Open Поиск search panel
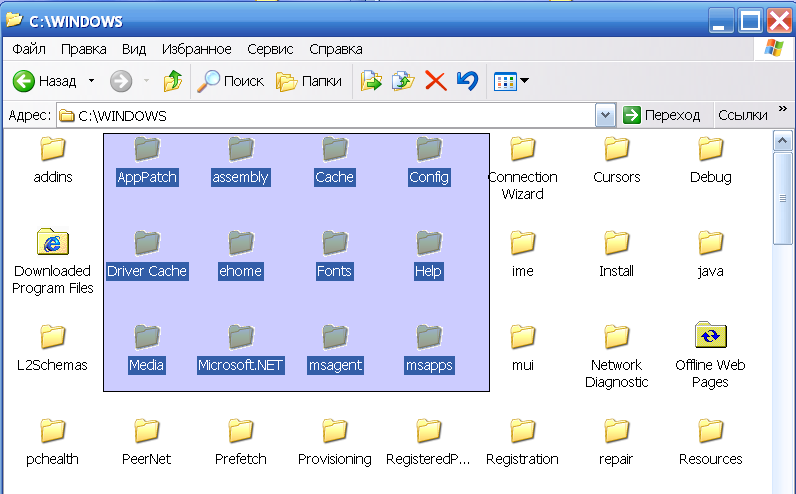 tap(230, 81)
